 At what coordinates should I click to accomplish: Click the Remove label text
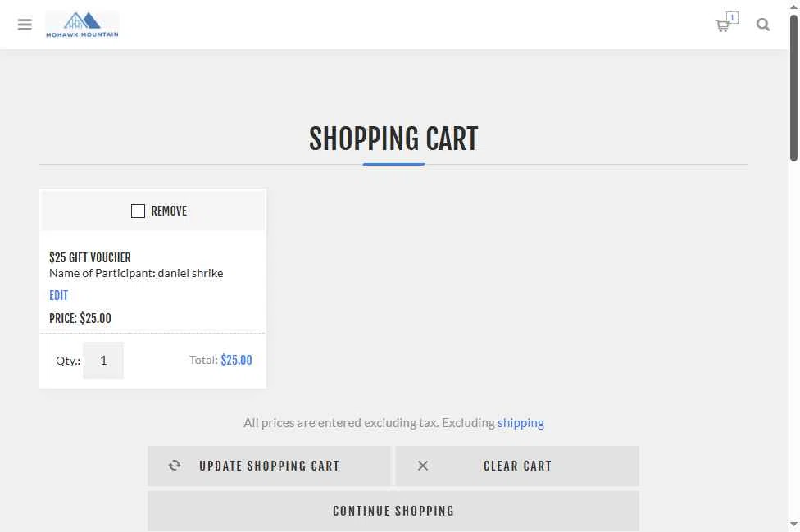click(169, 211)
